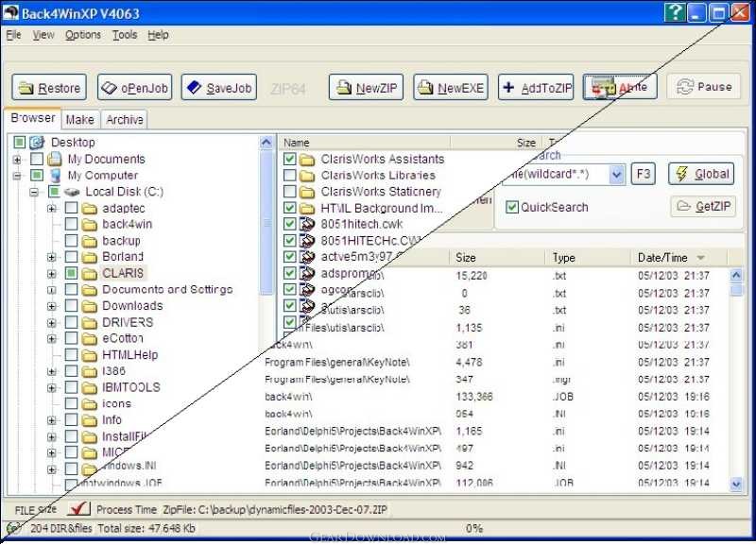Uncheck HTML Background Images folder checkbox

click(x=289, y=208)
